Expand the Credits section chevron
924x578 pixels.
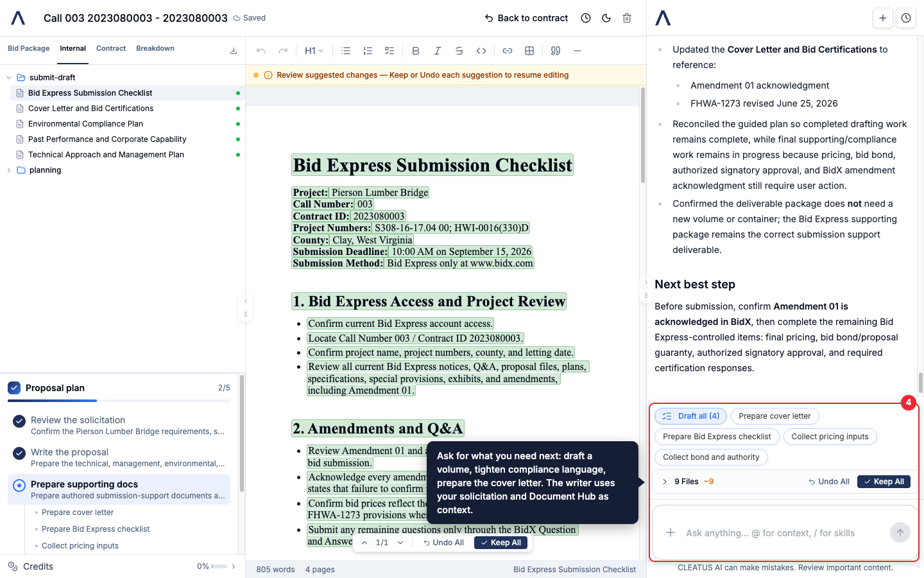pos(234,566)
